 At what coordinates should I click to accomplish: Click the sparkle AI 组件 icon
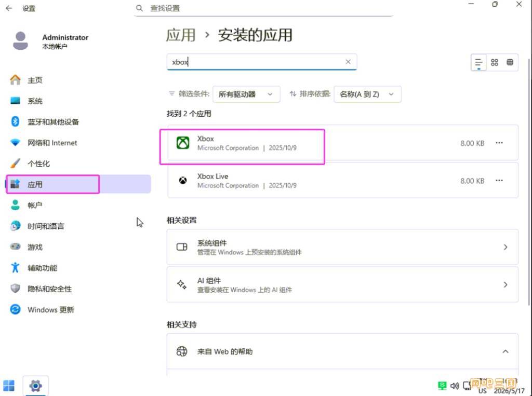click(182, 284)
